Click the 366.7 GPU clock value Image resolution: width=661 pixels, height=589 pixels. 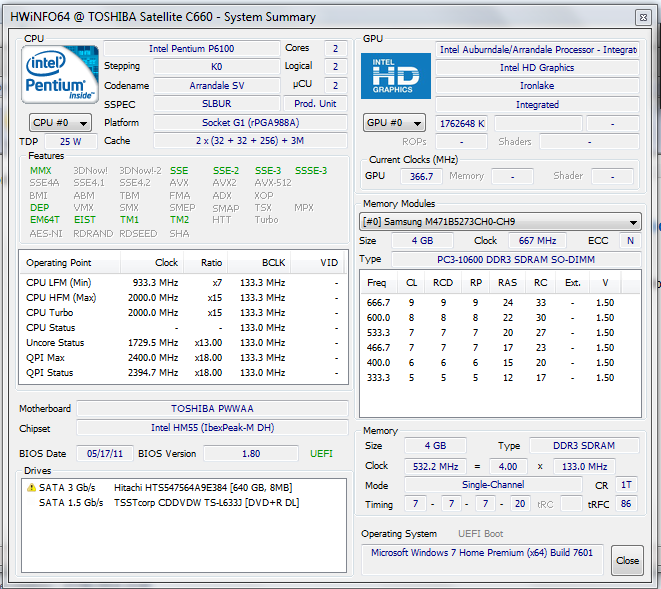(421, 176)
